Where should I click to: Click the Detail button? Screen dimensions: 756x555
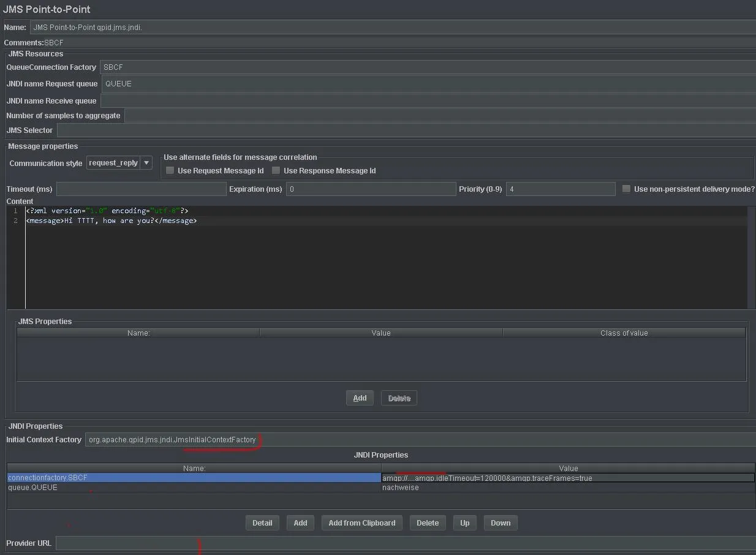coord(262,523)
